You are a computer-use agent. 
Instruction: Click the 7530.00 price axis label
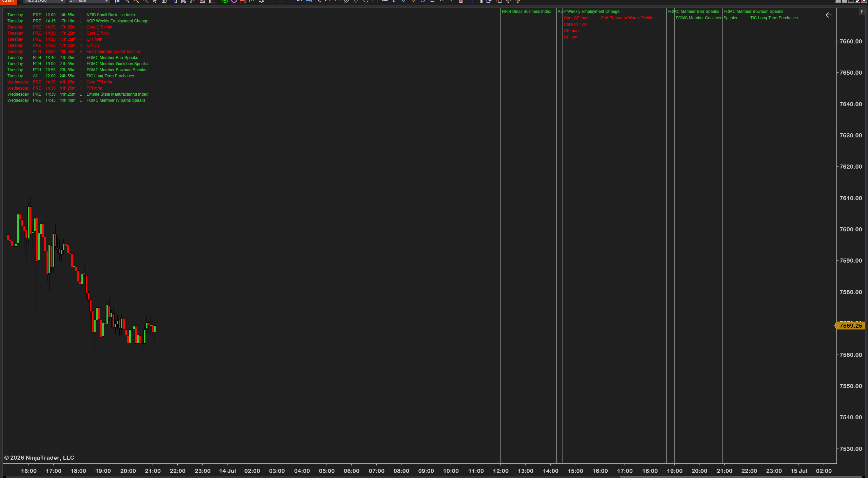pyautogui.click(x=851, y=449)
